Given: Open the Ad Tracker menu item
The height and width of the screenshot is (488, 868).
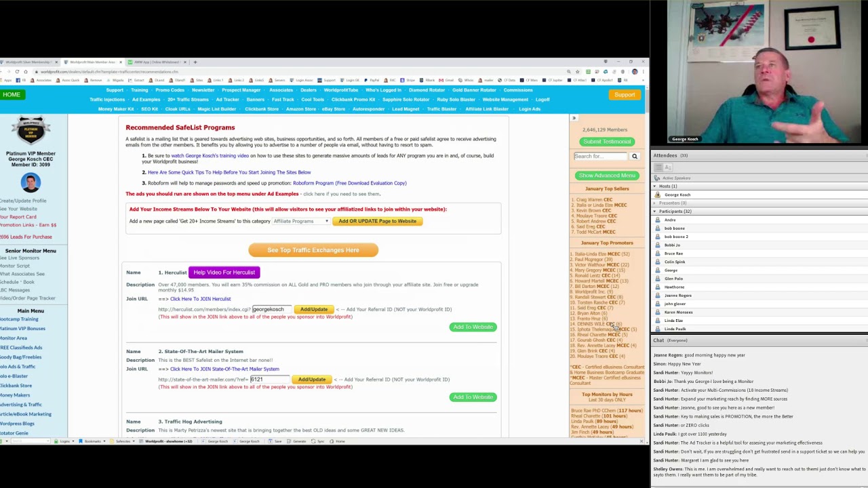Looking at the screenshot, I should pyautogui.click(x=227, y=100).
